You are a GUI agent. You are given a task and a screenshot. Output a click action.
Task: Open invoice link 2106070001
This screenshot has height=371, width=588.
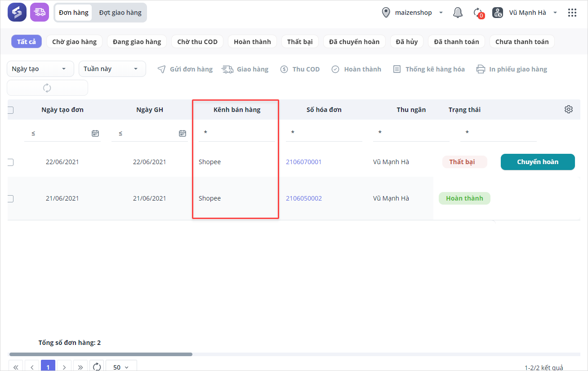click(x=303, y=162)
